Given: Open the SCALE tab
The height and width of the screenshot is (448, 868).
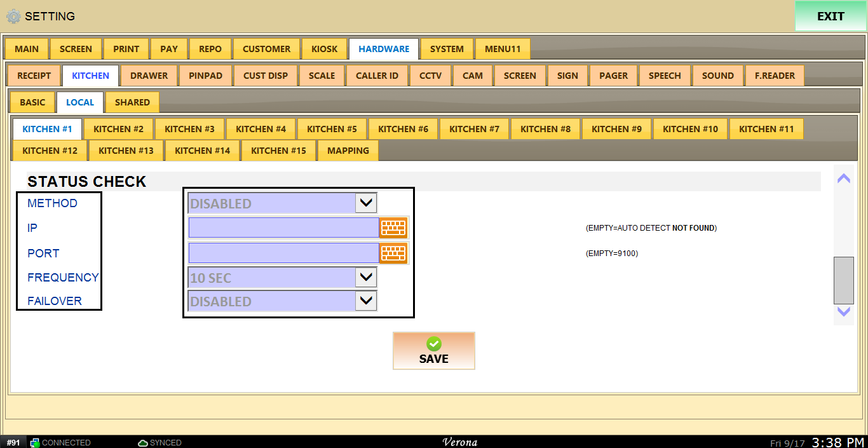Looking at the screenshot, I should [322, 76].
